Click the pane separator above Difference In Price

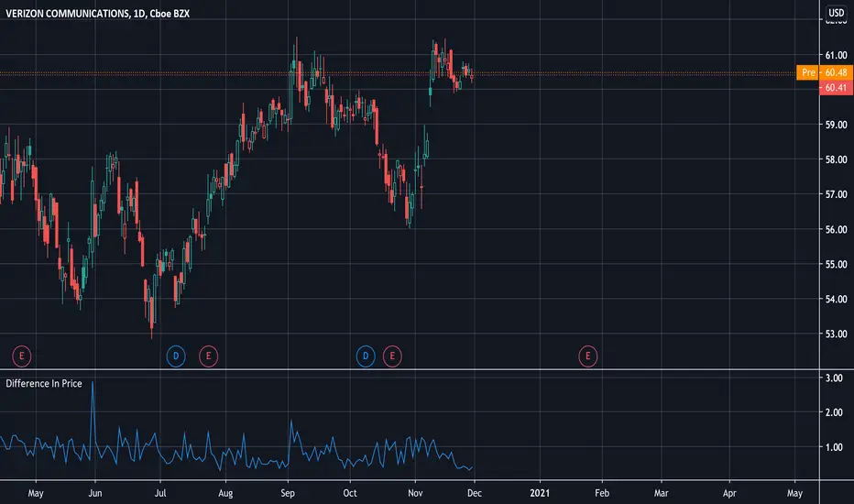tap(410, 369)
